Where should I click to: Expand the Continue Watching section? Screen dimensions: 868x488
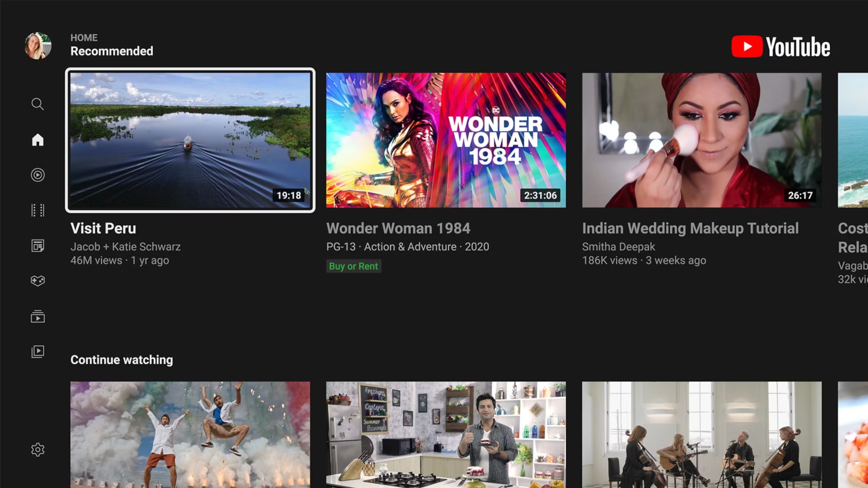[x=122, y=359]
